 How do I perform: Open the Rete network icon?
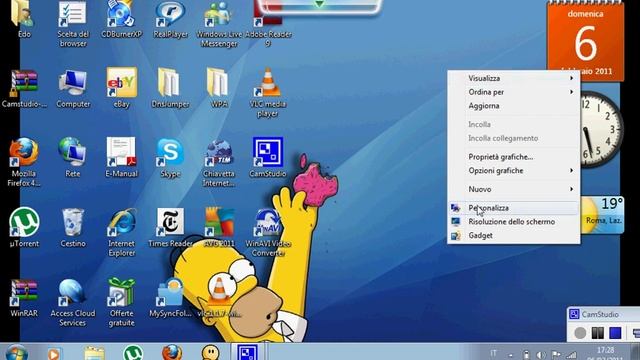tap(73, 158)
